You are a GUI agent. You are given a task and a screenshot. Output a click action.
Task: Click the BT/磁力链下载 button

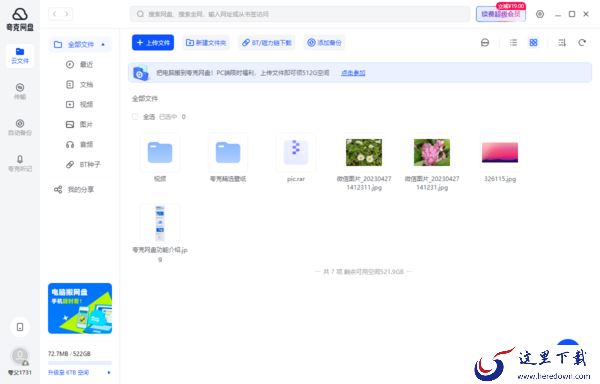267,42
